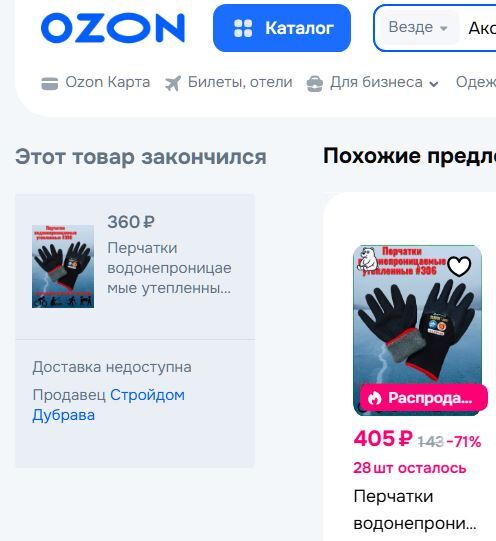Click the airplane icon for Билеты, отели

coord(172,83)
